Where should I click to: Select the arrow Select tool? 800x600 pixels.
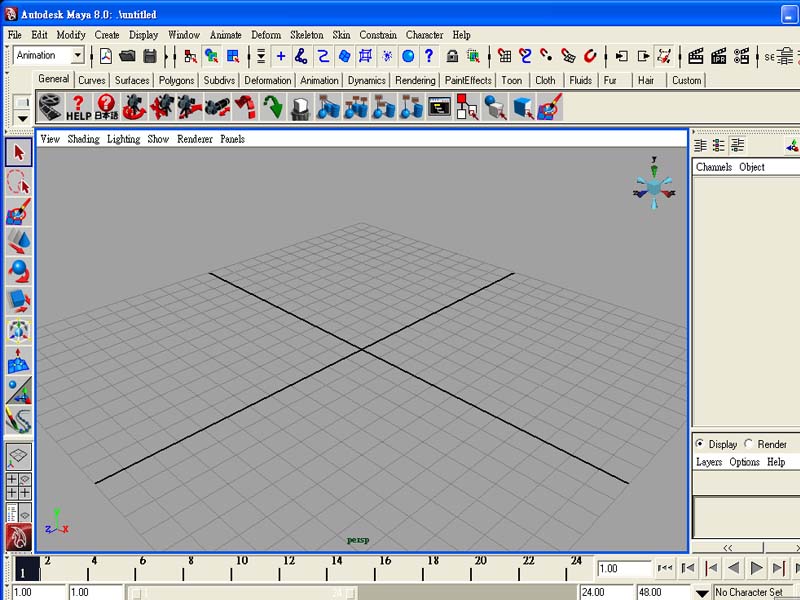click(19, 152)
